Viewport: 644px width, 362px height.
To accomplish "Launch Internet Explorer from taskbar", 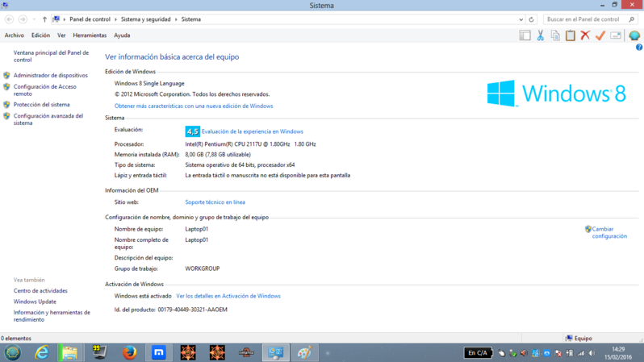I will pos(41,352).
